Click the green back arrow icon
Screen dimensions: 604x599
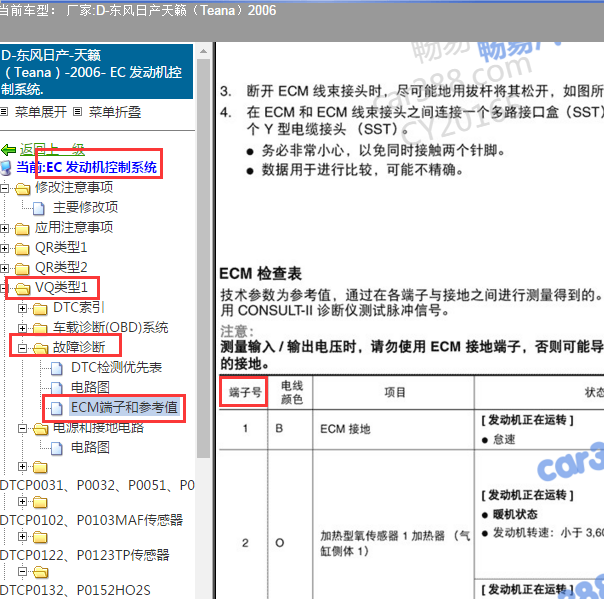point(8,150)
